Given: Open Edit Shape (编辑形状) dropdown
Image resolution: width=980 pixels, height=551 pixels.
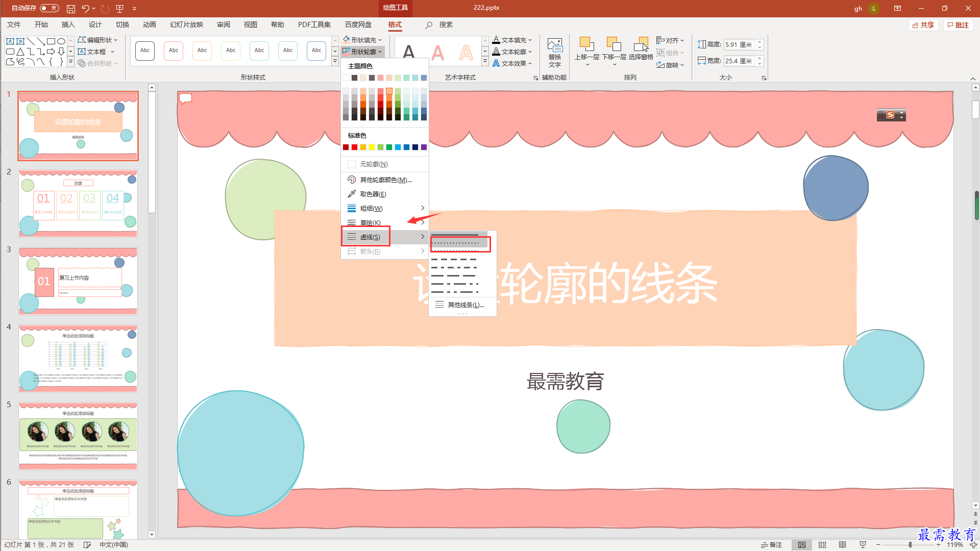Looking at the screenshot, I should [x=97, y=40].
